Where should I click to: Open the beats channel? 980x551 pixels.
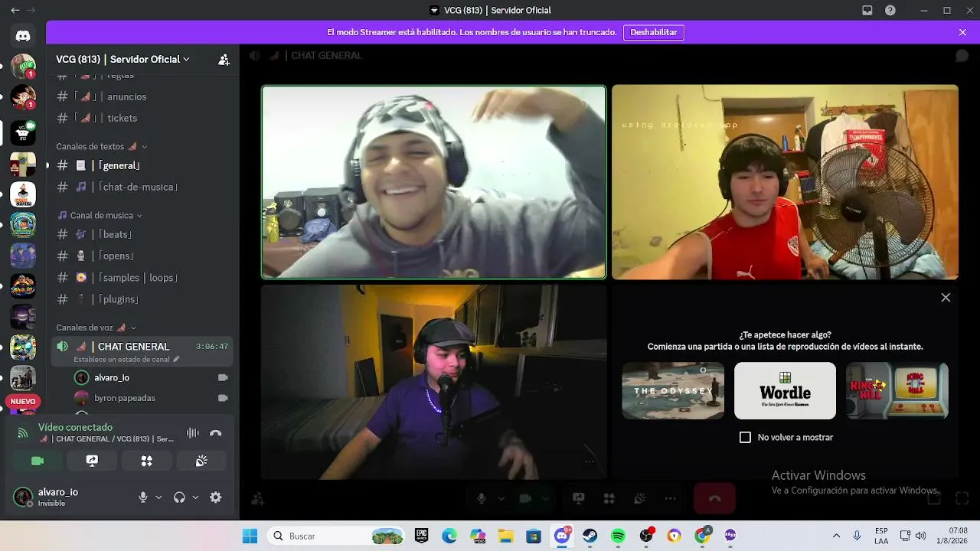(142, 234)
